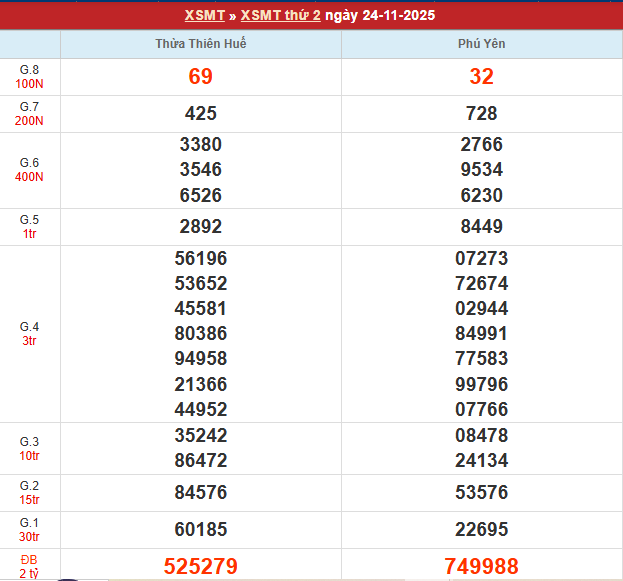623x581 pixels.
Task: Select the number 72674
Action: tap(482, 283)
